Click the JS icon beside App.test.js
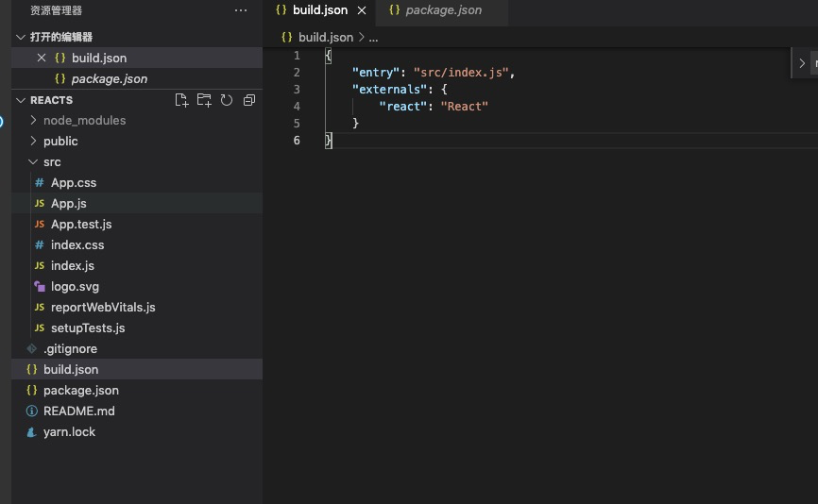Image resolution: width=818 pixels, height=504 pixels. point(39,224)
